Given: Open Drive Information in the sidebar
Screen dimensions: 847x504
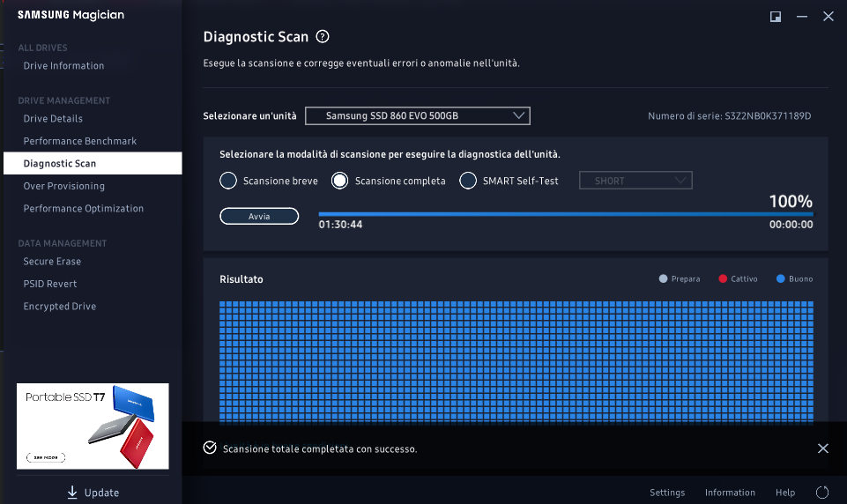Looking at the screenshot, I should (63, 66).
